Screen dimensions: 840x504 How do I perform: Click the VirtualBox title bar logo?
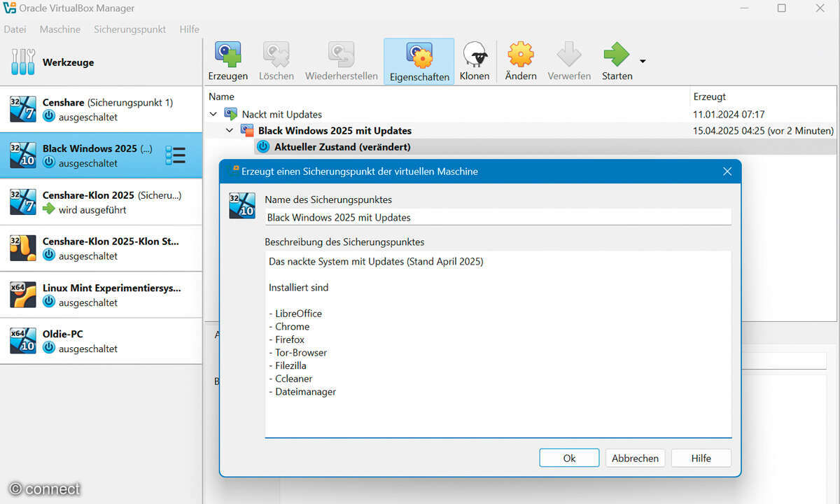10,8
